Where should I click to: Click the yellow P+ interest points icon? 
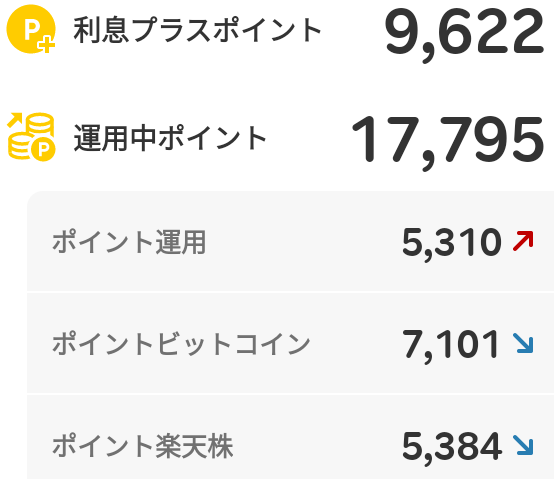pyautogui.click(x=31, y=29)
